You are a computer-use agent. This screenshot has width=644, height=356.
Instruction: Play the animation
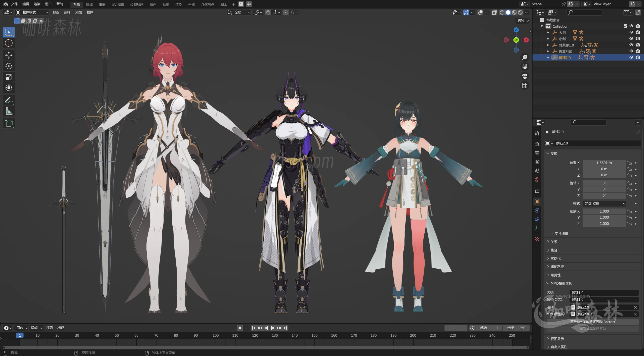tap(272, 328)
